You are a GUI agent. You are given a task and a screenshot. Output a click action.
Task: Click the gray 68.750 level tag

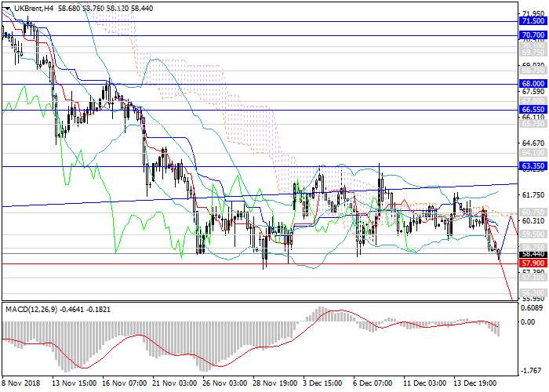(x=533, y=70)
